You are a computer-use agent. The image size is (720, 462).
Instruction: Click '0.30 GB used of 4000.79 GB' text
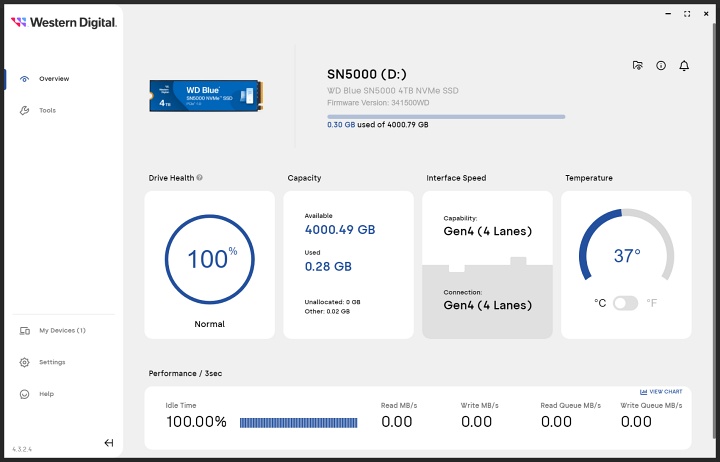pos(377,124)
